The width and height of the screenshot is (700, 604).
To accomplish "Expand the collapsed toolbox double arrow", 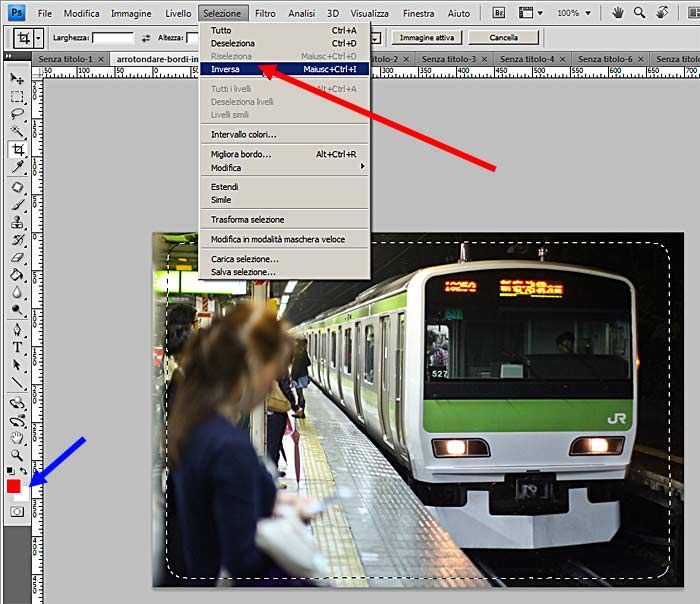I will point(8,56).
